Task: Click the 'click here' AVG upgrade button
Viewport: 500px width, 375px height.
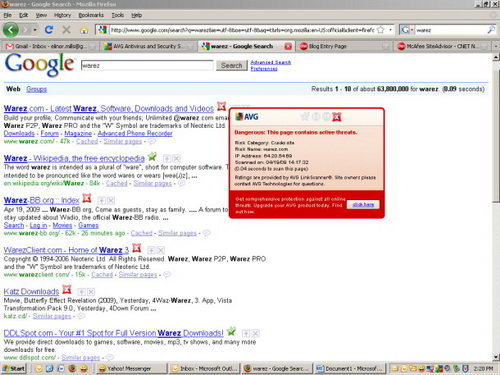Action: (x=363, y=204)
